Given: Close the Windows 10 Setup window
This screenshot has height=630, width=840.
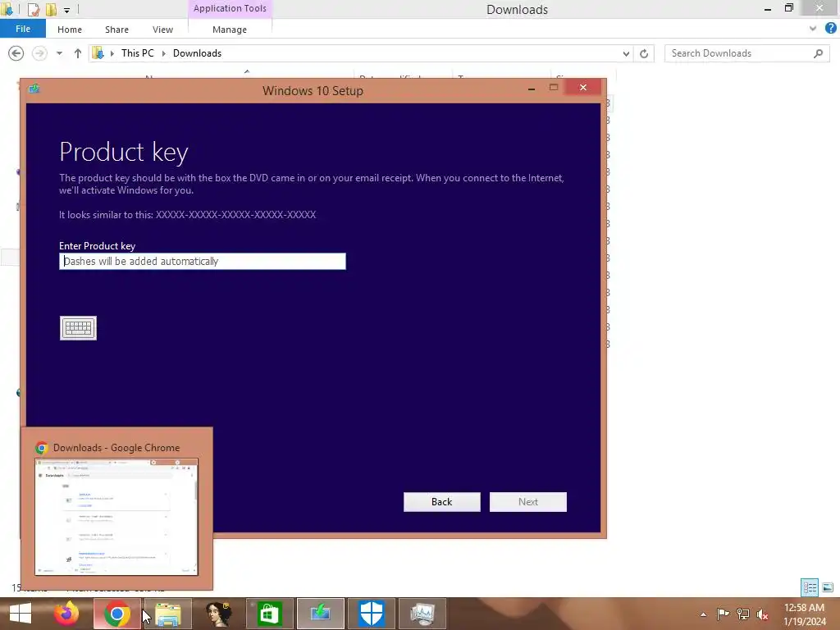Looking at the screenshot, I should pyautogui.click(x=583, y=87).
